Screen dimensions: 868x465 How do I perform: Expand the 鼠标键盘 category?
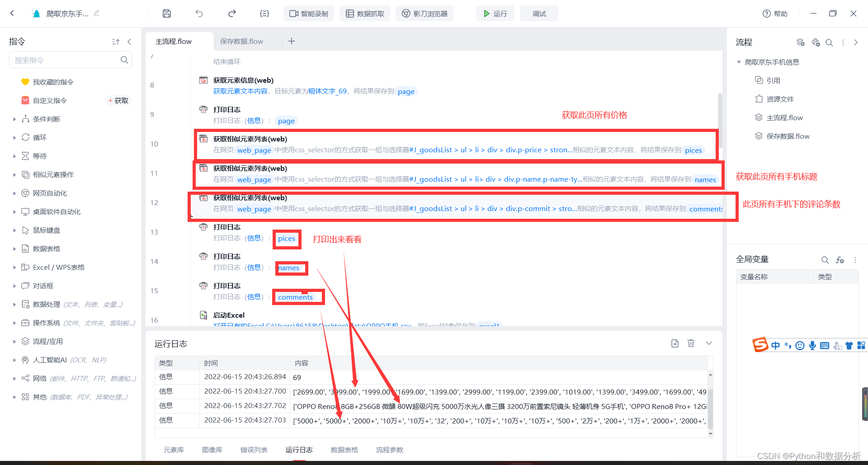click(x=14, y=230)
